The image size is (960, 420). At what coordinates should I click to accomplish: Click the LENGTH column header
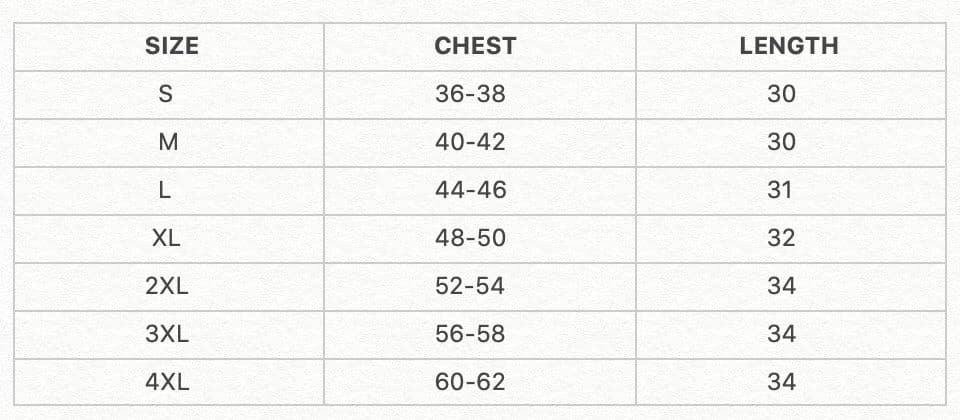[x=788, y=46]
